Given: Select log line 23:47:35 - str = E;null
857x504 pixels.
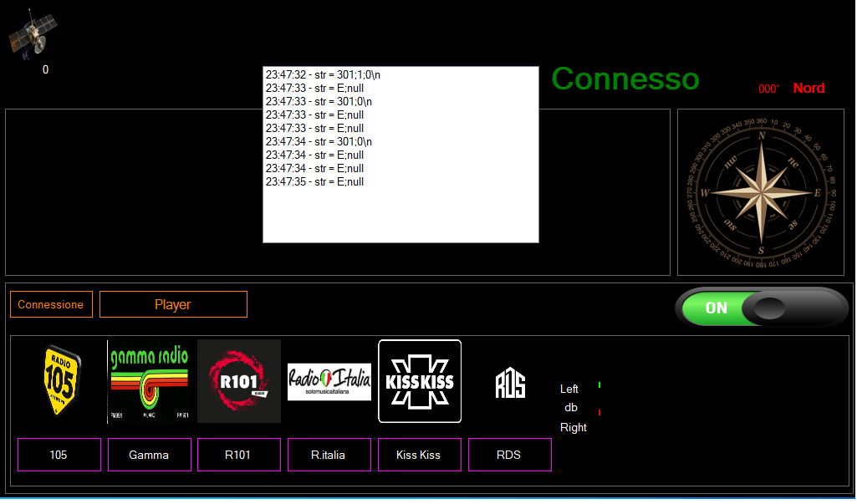Looking at the screenshot, I should 315,182.
